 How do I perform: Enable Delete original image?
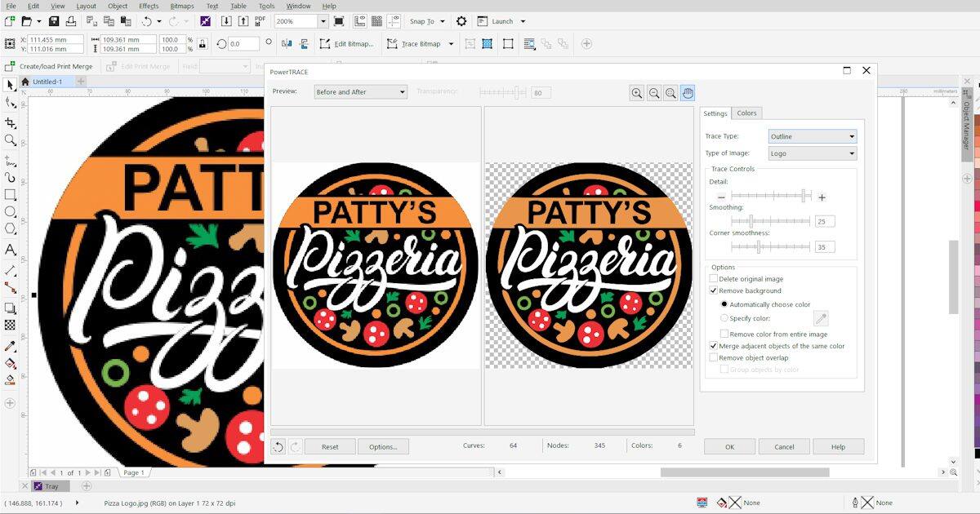coord(714,278)
